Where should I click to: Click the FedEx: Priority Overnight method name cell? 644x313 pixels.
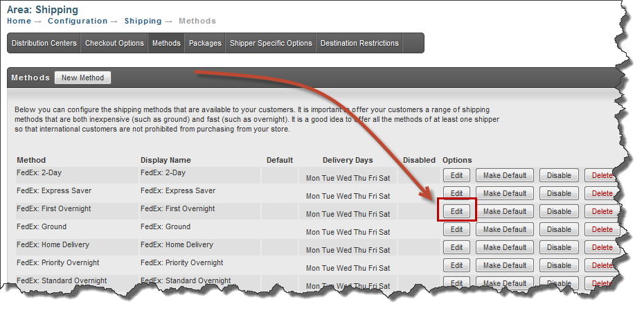coord(77,265)
